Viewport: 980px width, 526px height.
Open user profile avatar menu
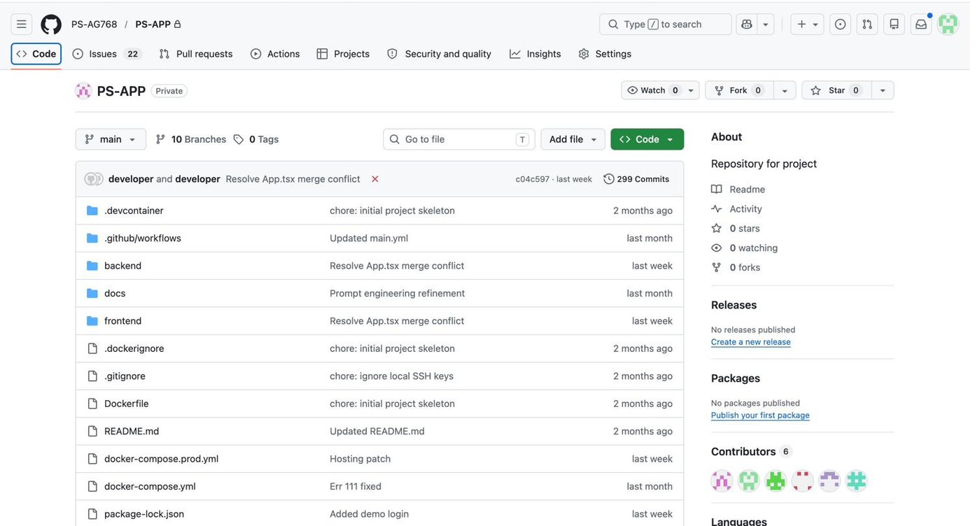coord(948,24)
